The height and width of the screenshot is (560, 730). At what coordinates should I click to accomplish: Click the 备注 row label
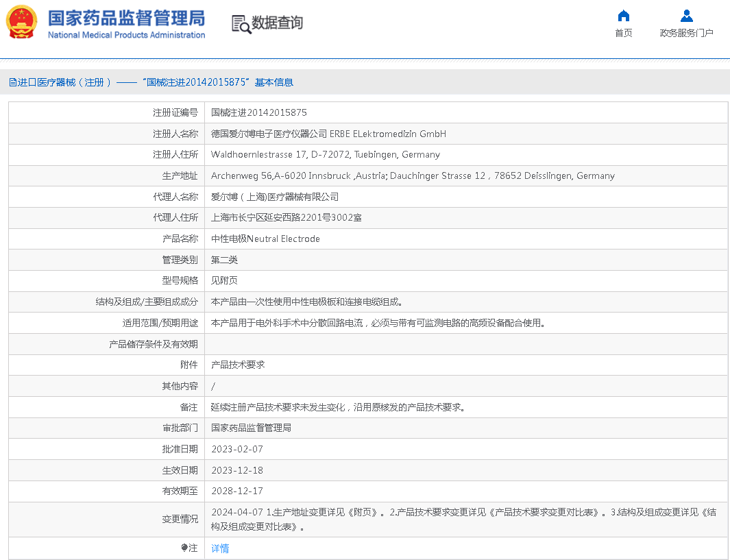(189, 407)
